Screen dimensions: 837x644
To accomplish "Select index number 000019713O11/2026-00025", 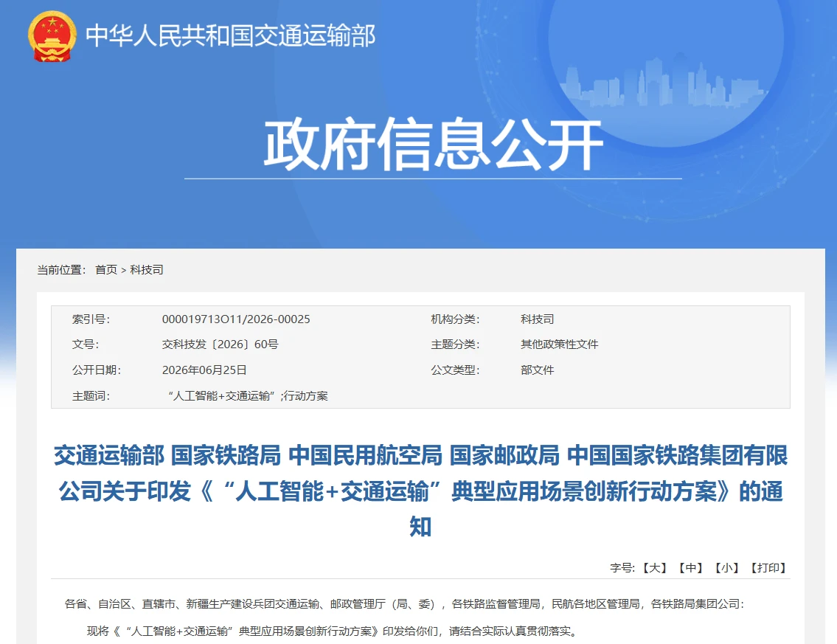I will [236, 319].
